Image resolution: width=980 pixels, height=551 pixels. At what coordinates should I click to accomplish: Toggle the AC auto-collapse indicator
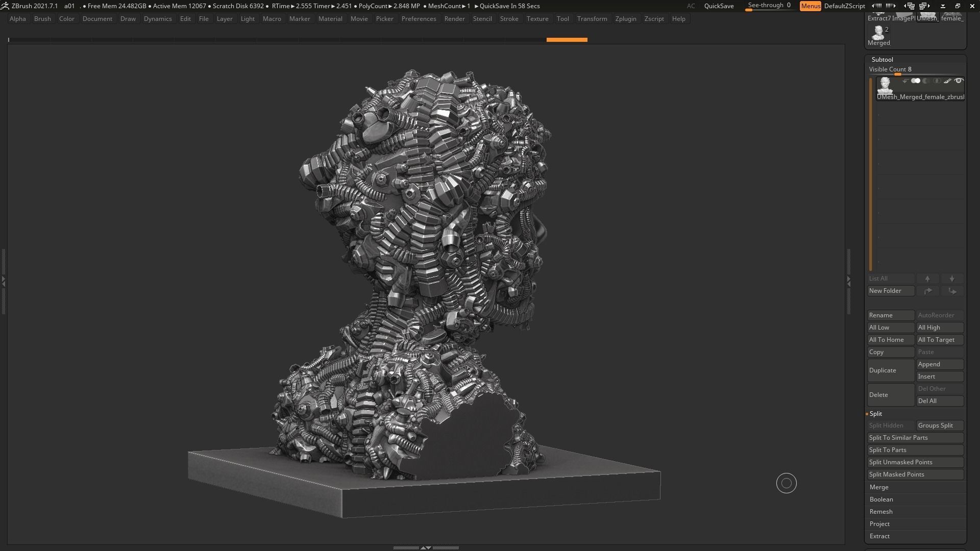coord(691,6)
